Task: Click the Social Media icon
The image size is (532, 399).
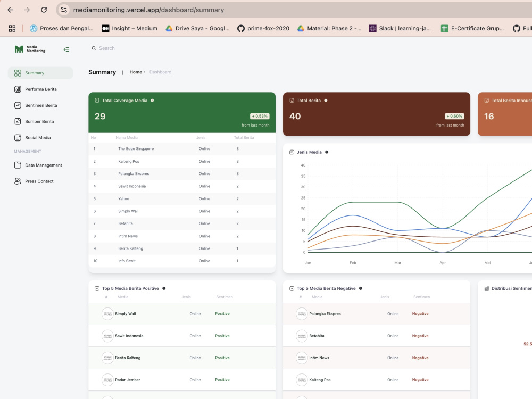Action: (18, 137)
